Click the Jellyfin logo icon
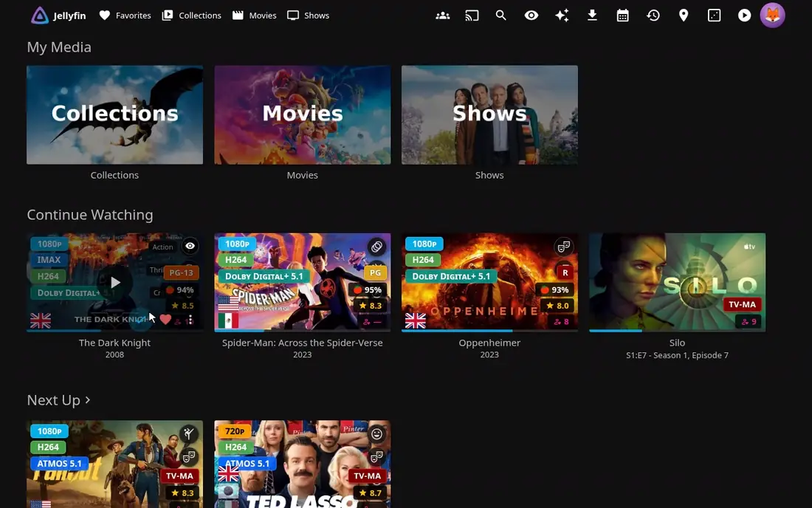The width and height of the screenshot is (812, 508). [40, 16]
